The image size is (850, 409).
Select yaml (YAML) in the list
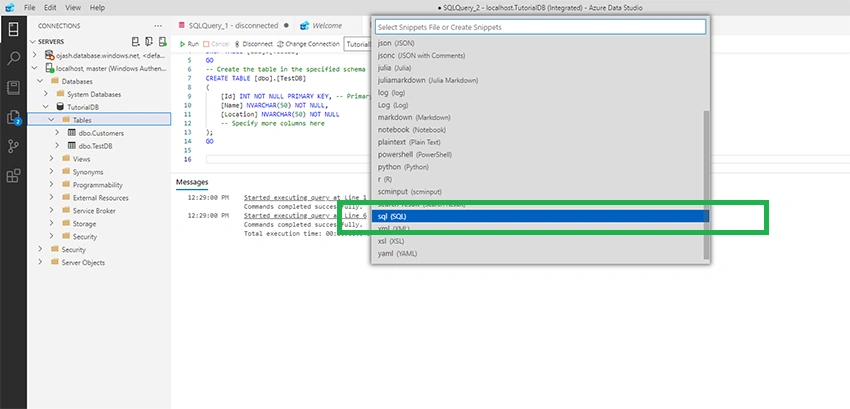[537, 253]
